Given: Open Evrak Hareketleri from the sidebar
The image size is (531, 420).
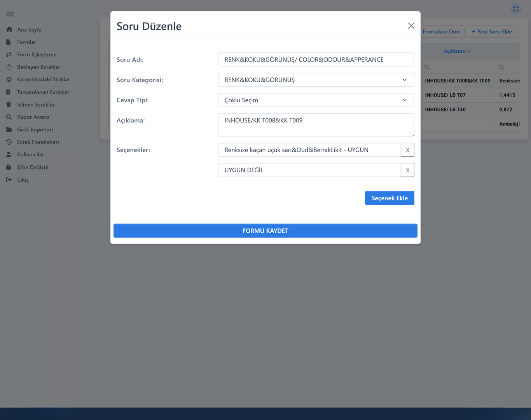Looking at the screenshot, I should click(x=38, y=142).
